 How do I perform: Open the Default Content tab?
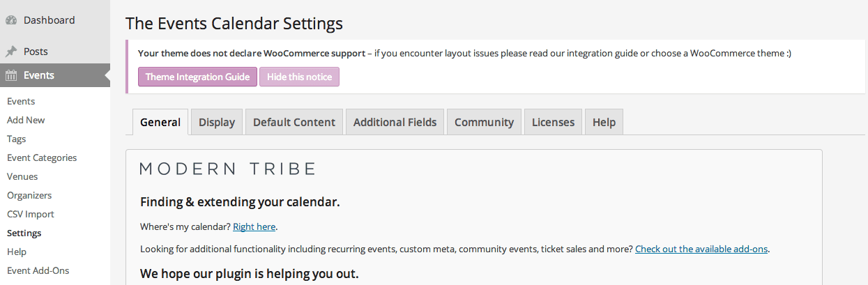[x=294, y=122]
